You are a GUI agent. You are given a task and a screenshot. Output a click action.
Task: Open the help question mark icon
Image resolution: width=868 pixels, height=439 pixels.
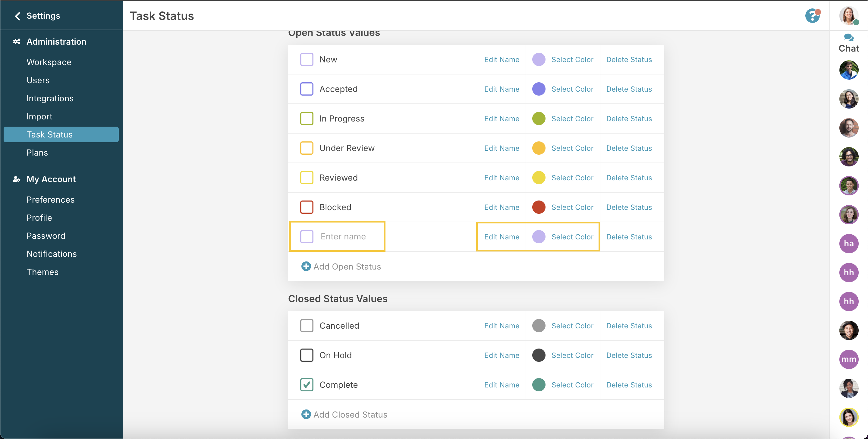pyautogui.click(x=812, y=16)
